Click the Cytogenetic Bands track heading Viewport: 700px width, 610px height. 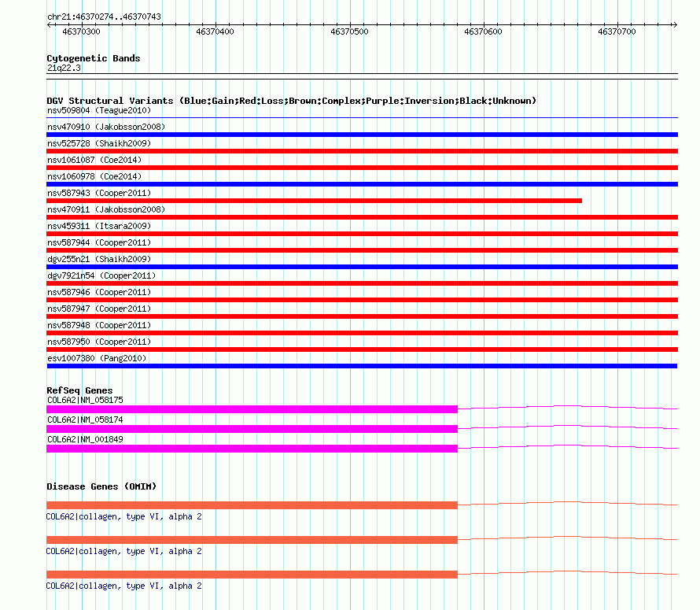[x=94, y=58]
